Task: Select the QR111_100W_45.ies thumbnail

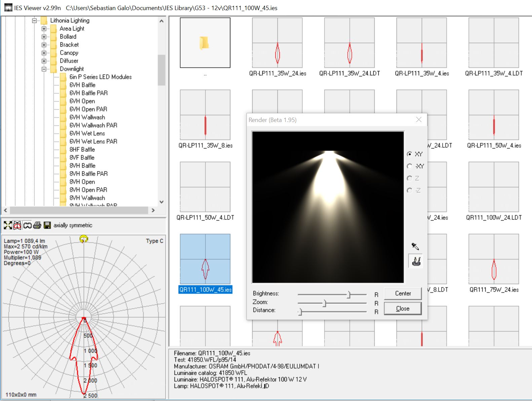Action: coord(205,259)
